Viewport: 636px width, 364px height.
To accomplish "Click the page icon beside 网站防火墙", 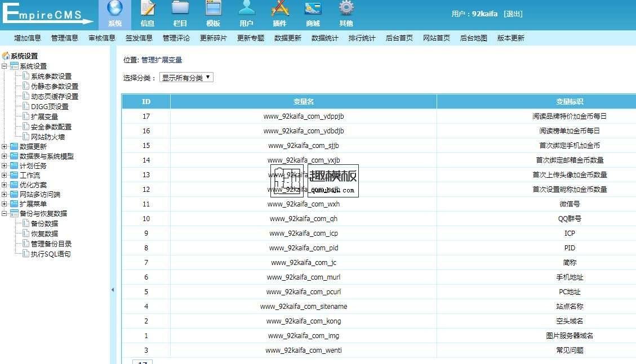I will coord(26,137).
